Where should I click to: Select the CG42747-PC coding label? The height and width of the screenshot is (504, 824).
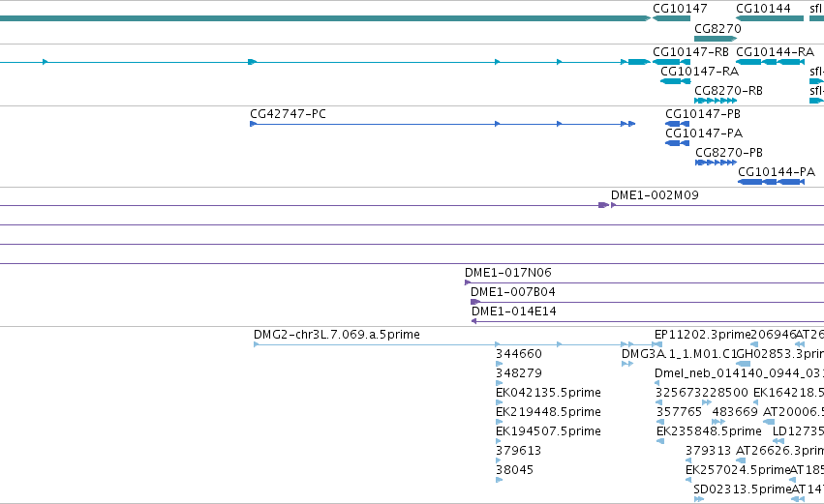[x=288, y=114]
